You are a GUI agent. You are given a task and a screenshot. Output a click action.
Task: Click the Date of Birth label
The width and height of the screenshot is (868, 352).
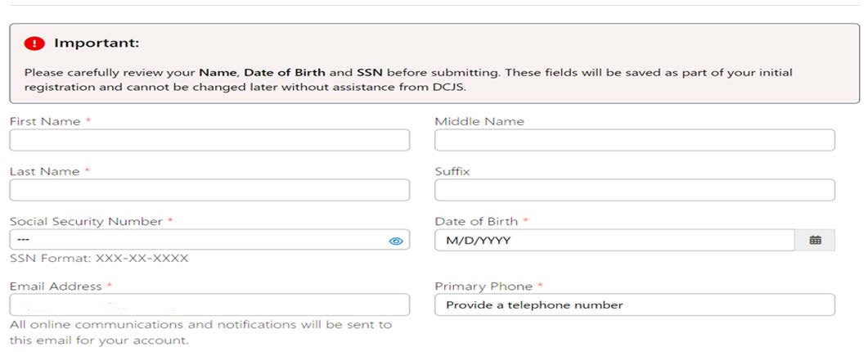[x=476, y=221]
